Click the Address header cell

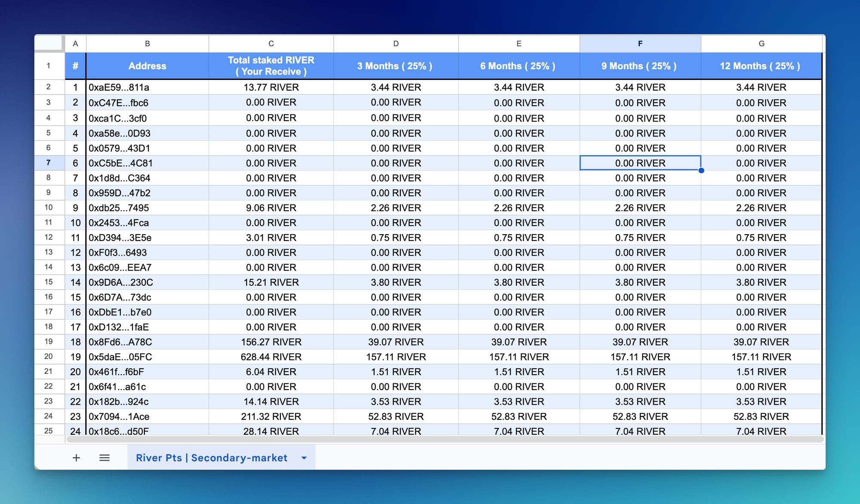point(147,66)
